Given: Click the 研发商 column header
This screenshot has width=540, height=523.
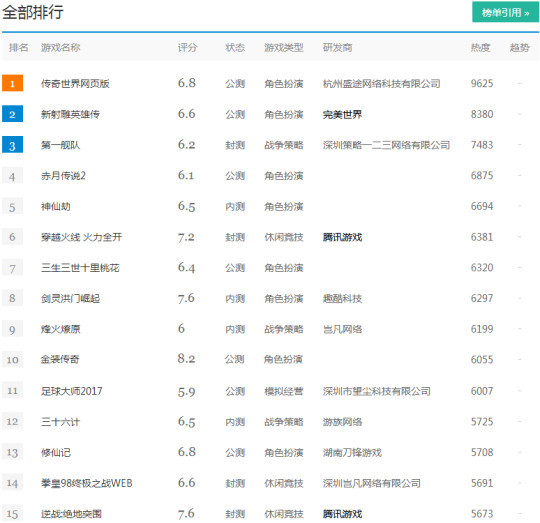Looking at the screenshot, I should pyautogui.click(x=338, y=48).
